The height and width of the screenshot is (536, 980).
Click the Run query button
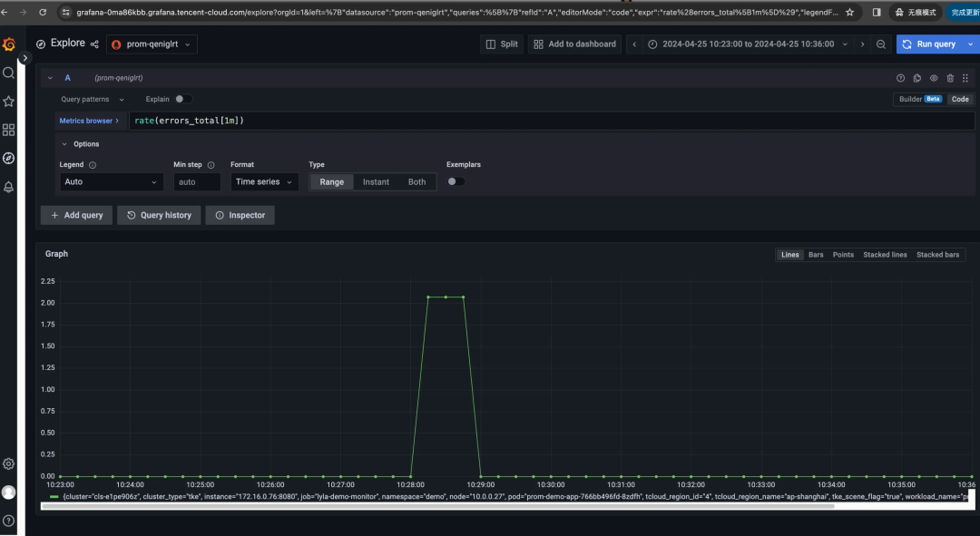(929, 44)
